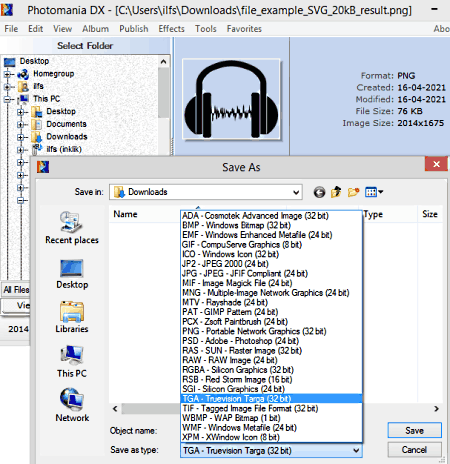Image resolution: width=450 pixels, height=464 pixels.
Task: Click the Cancel button
Action: click(414, 450)
